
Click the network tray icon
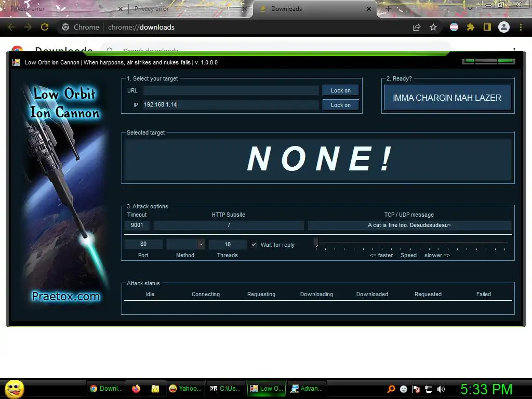(429, 389)
